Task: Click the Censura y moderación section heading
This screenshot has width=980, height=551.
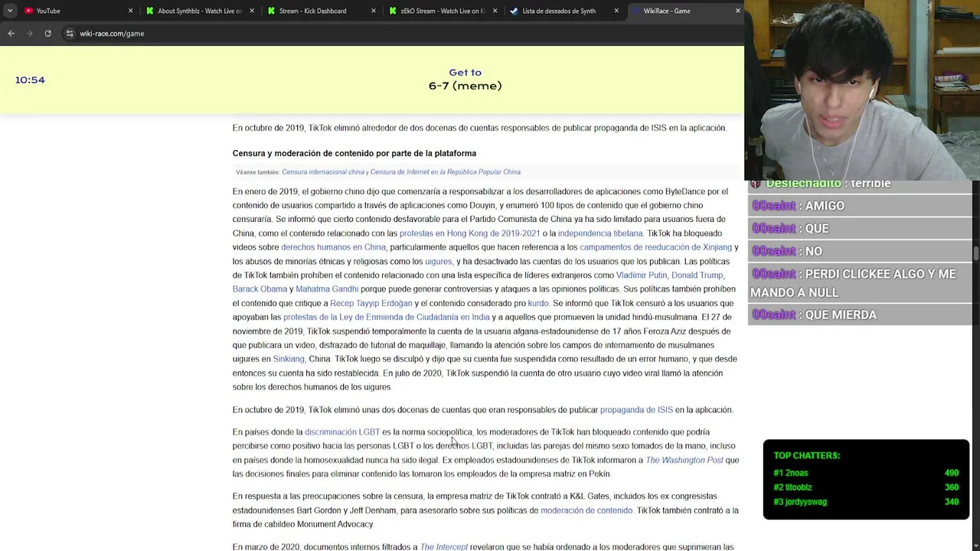Action: pos(354,154)
